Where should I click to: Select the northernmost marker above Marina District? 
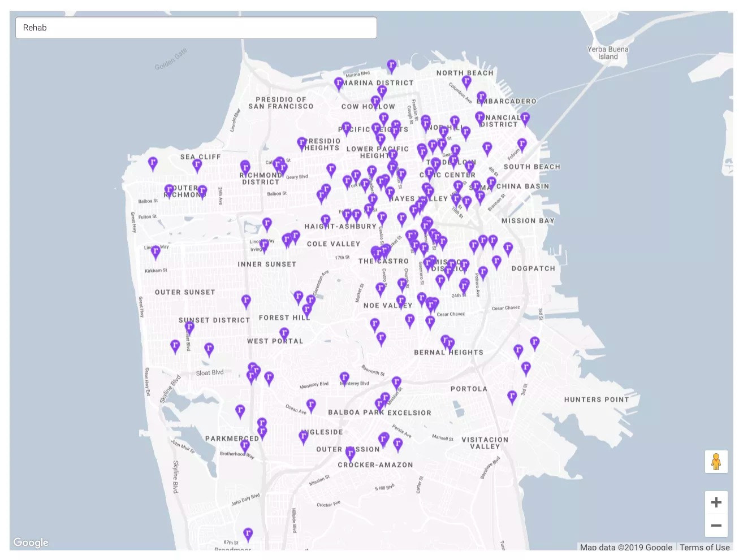click(x=391, y=67)
